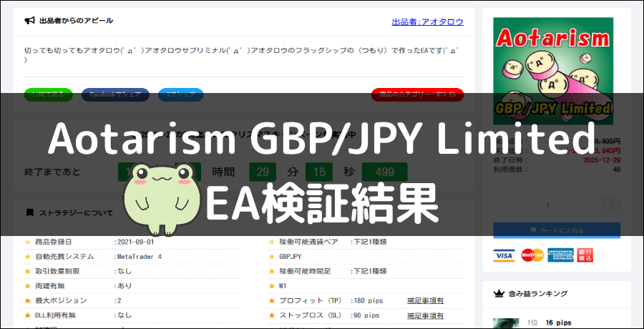Click the star icon beside 自動売買システム

tap(28, 257)
